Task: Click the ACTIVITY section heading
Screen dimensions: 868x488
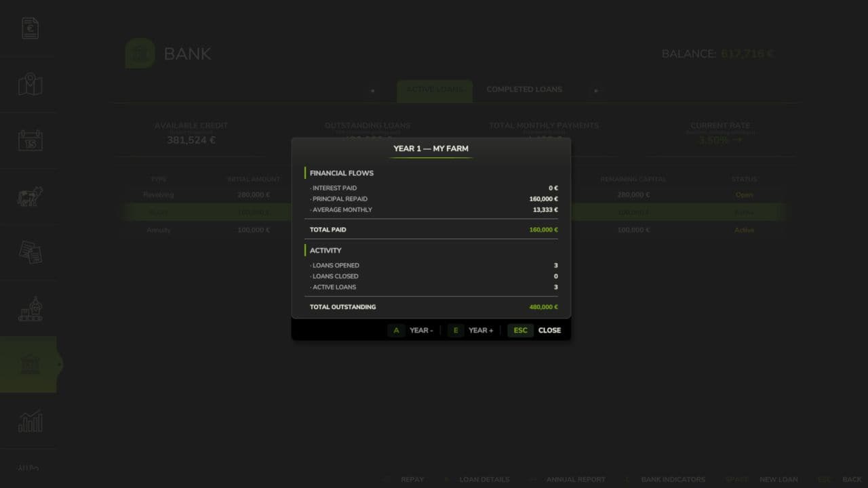Action: click(325, 251)
